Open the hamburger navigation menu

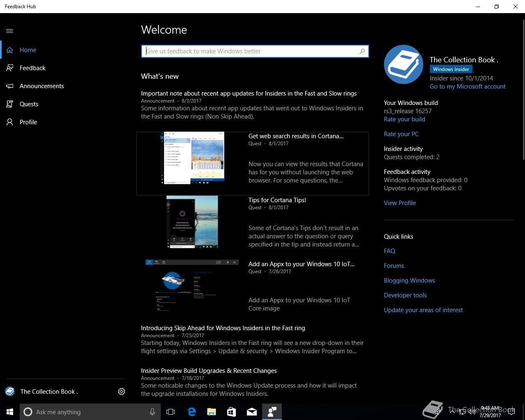[x=10, y=31]
